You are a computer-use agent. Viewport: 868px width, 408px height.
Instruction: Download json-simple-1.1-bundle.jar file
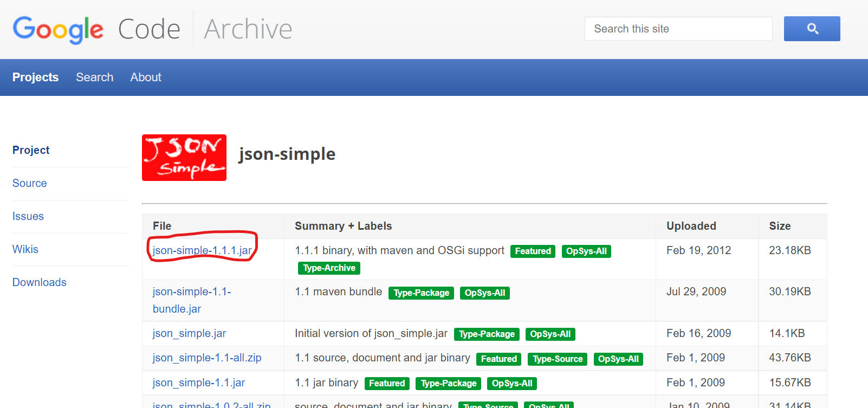[192, 300]
